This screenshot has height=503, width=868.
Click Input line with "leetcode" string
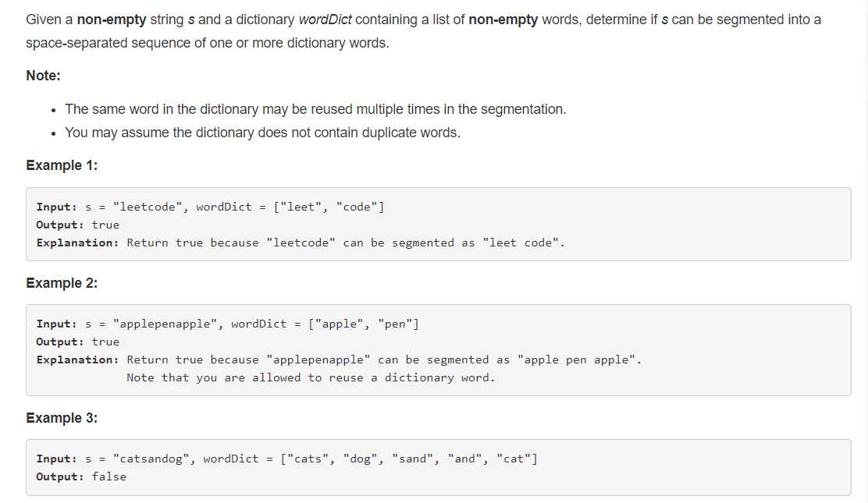tap(210, 207)
